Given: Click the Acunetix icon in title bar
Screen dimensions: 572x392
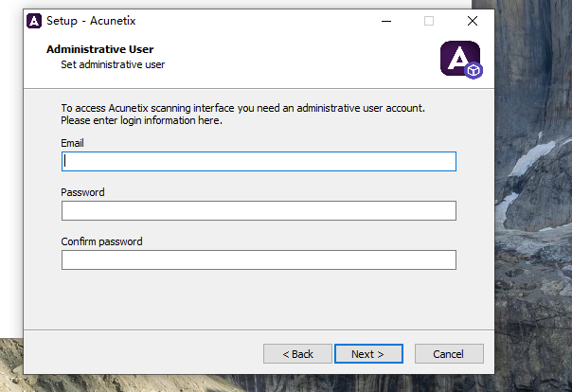Looking at the screenshot, I should (34, 21).
